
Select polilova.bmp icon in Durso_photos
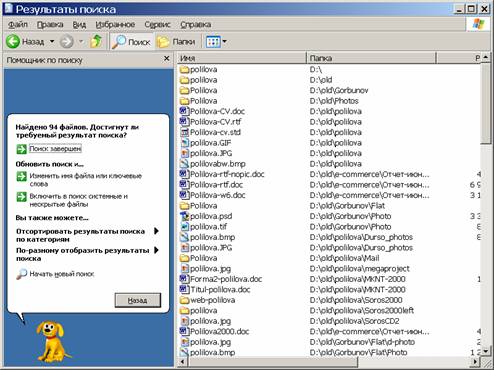[x=184, y=237]
